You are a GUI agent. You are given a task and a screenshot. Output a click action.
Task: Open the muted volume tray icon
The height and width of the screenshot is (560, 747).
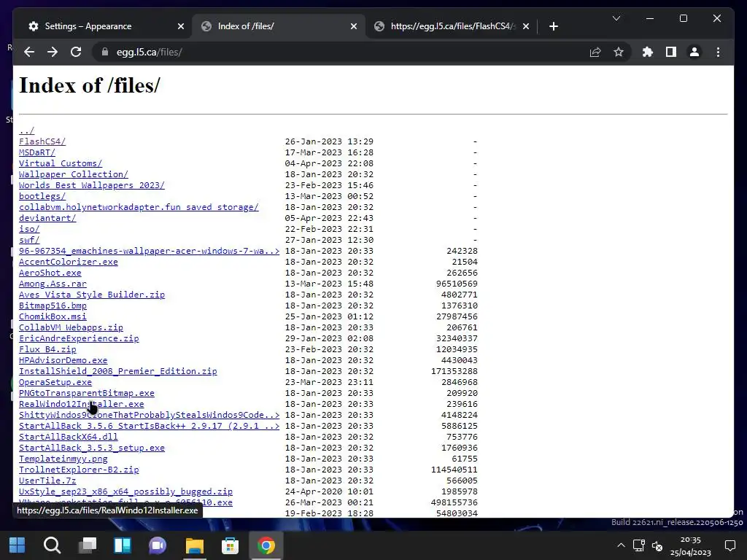tap(657, 546)
